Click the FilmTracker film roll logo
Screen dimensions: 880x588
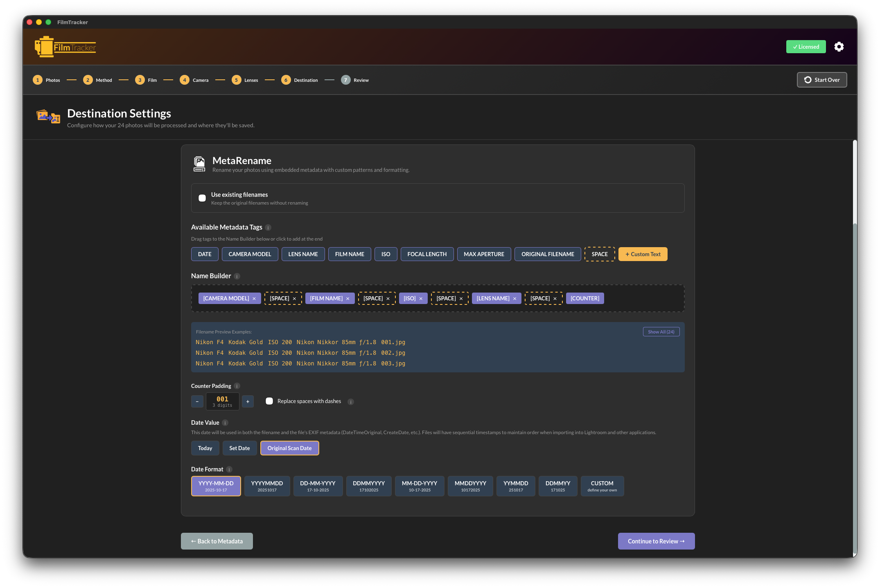click(45, 46)
